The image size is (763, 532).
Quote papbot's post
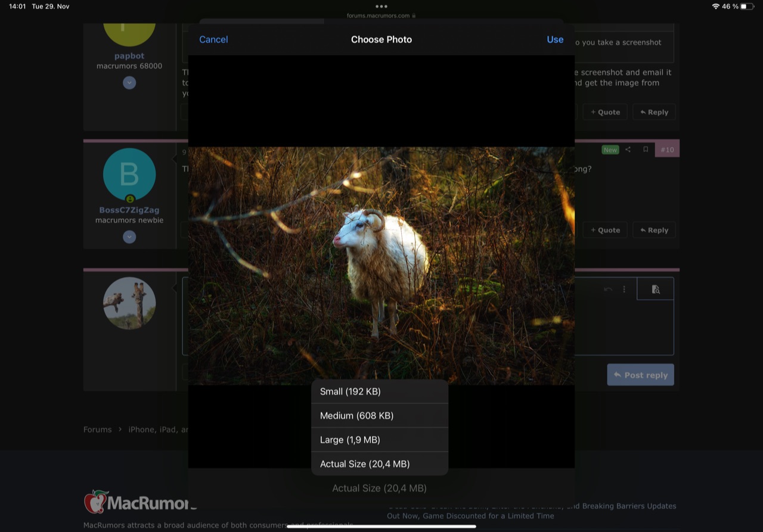605,112
